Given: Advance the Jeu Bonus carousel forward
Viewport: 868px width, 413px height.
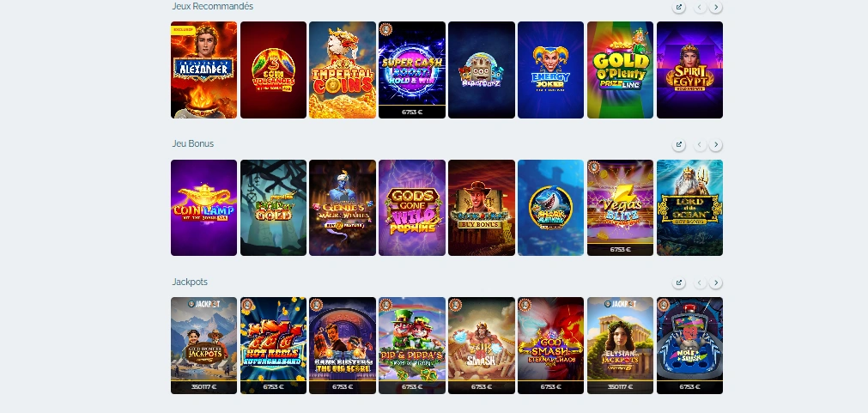Looking at the screenshot, I should (x=716, y=144).
